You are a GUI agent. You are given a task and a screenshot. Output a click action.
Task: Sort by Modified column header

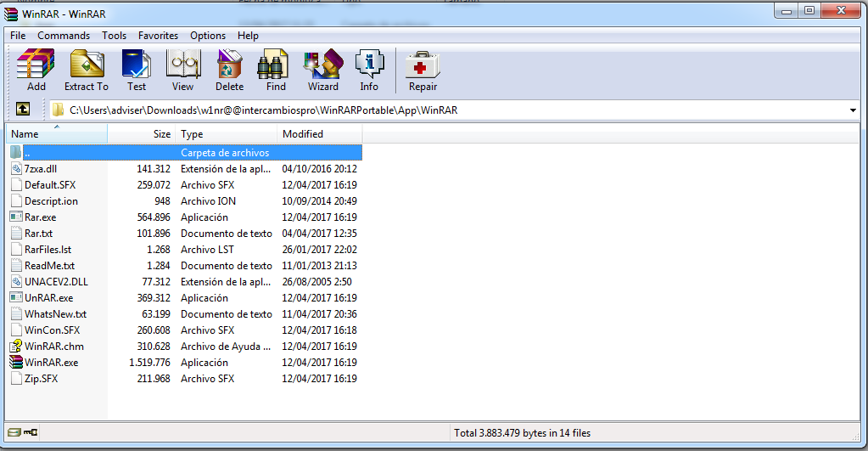[x=320, y=133]
